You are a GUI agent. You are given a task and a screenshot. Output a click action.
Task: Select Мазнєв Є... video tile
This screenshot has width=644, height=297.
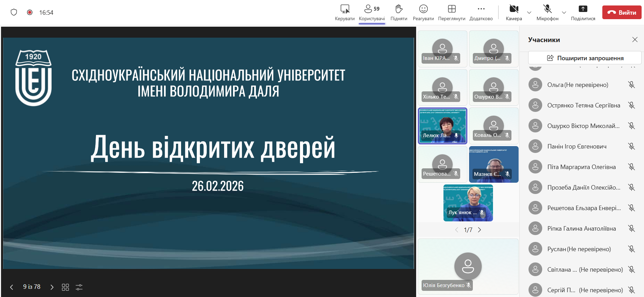tap(494, 164)
